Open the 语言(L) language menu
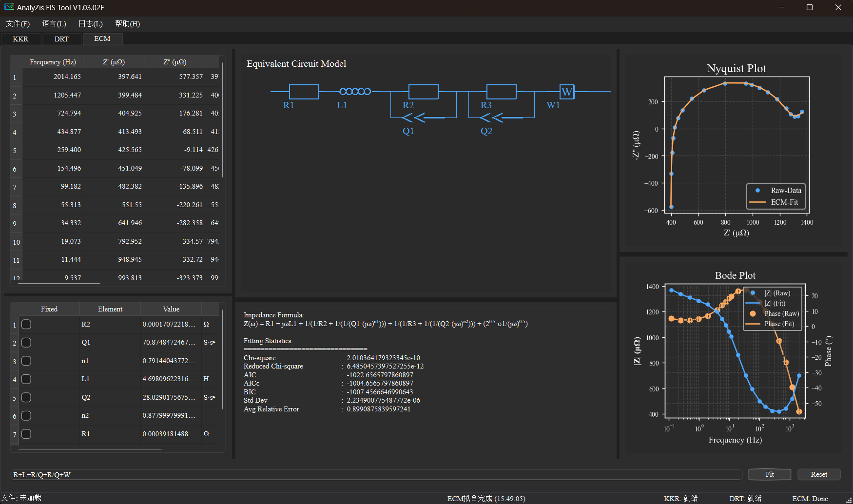 pos(54,24)
